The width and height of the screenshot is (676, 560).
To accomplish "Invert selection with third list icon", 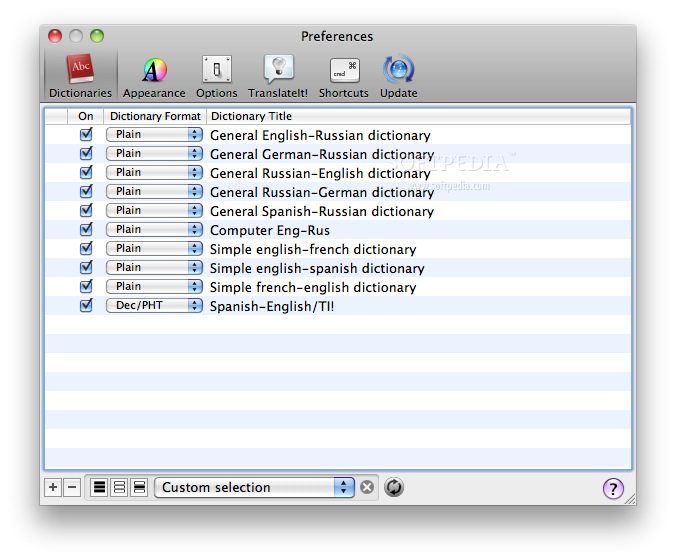I will click(139, 488).
